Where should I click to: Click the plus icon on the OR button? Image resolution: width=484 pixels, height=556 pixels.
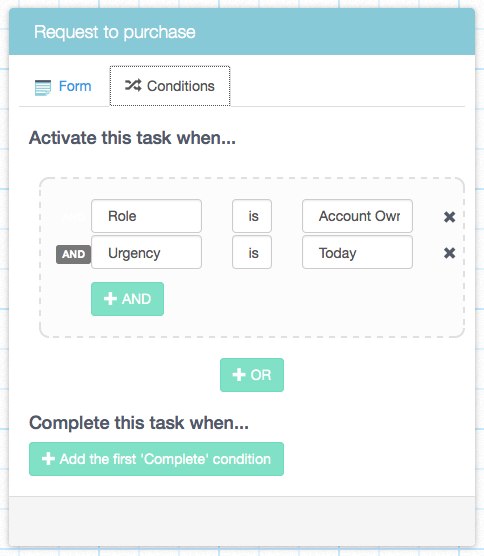tap(239, 375)
